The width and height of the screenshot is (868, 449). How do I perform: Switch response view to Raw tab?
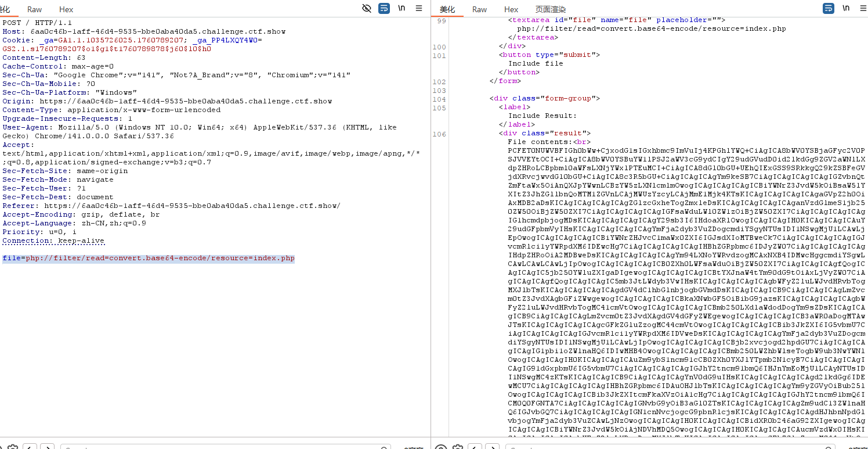click(479, 9)
